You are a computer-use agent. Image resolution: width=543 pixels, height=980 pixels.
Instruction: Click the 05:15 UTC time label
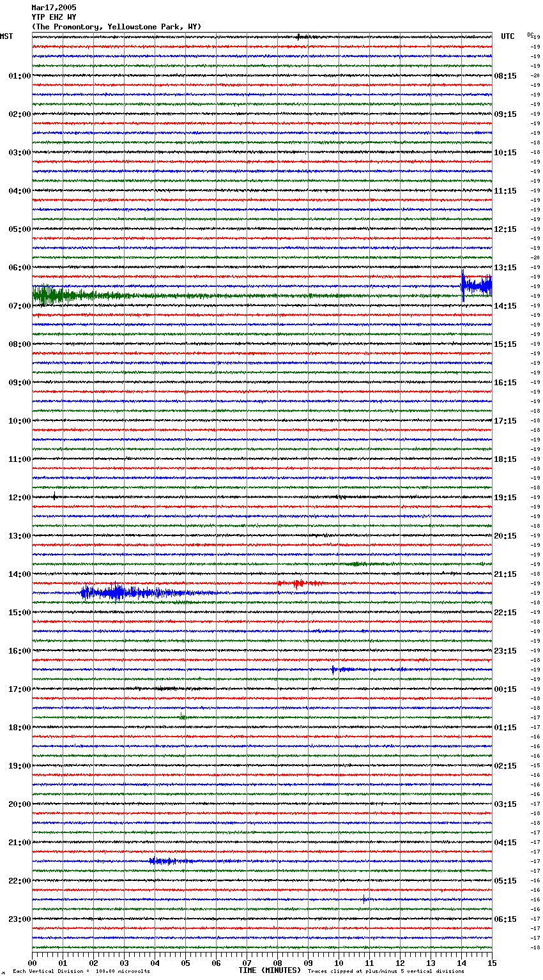coord(505,881)
